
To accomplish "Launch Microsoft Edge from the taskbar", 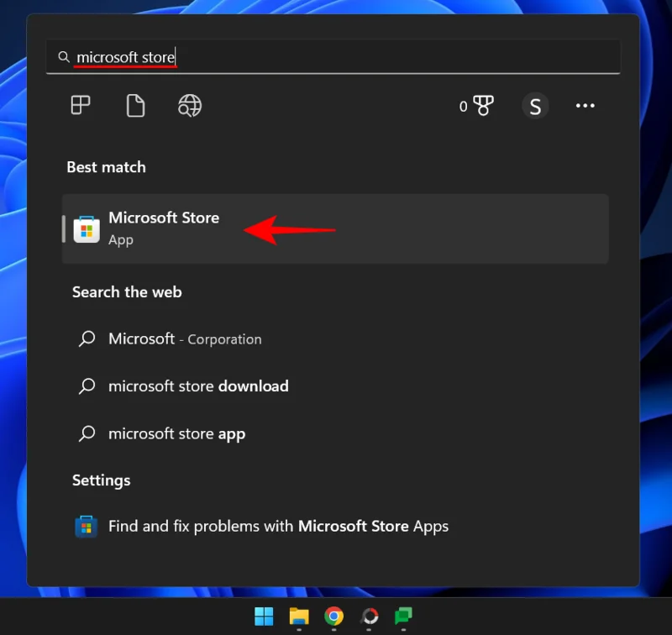I will [370, 617].
